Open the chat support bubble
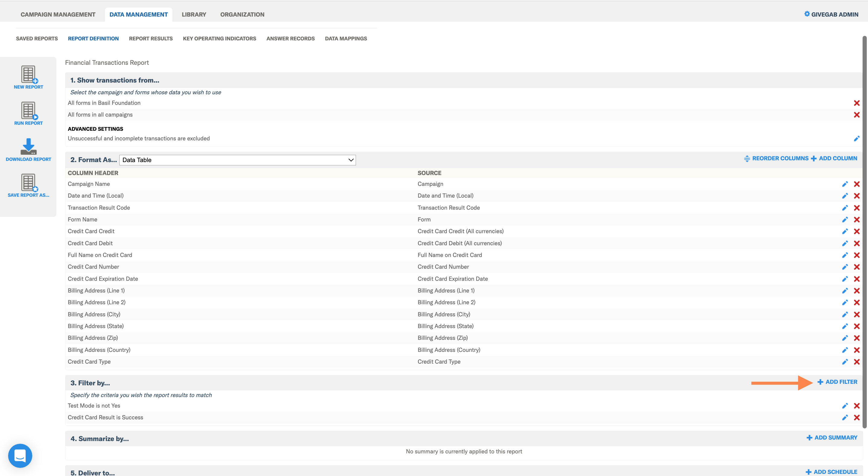Viewport: 868px width, 476px height. 20,456
